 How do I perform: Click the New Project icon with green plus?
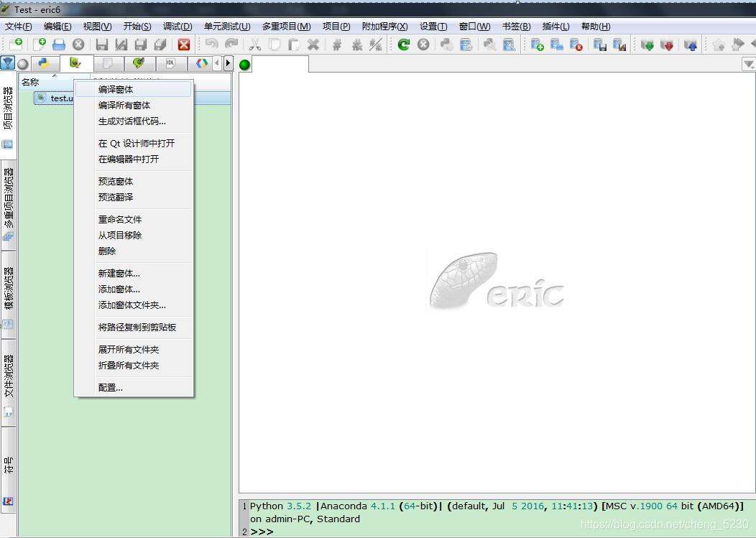(537, 45)
